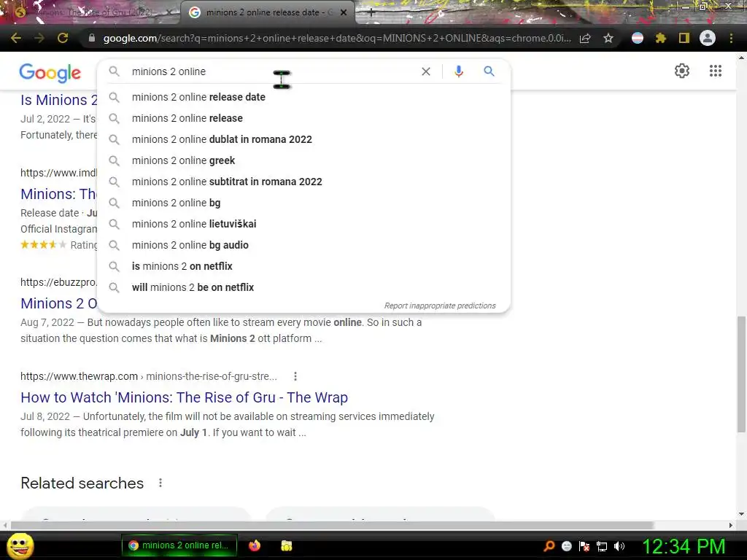Toggle the side panel icon
The height and width of the screenshot is (560, 747).
[684, 38]
